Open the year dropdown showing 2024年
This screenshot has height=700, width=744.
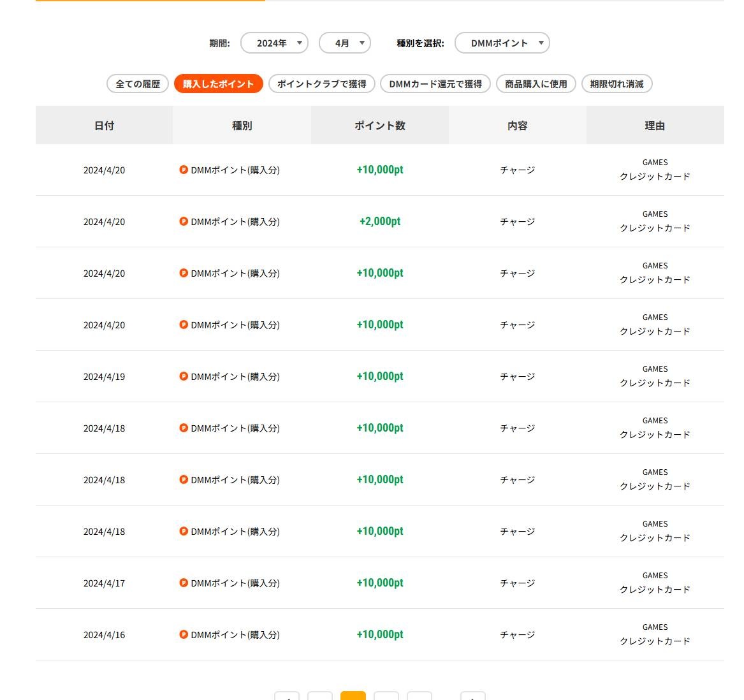274,43
